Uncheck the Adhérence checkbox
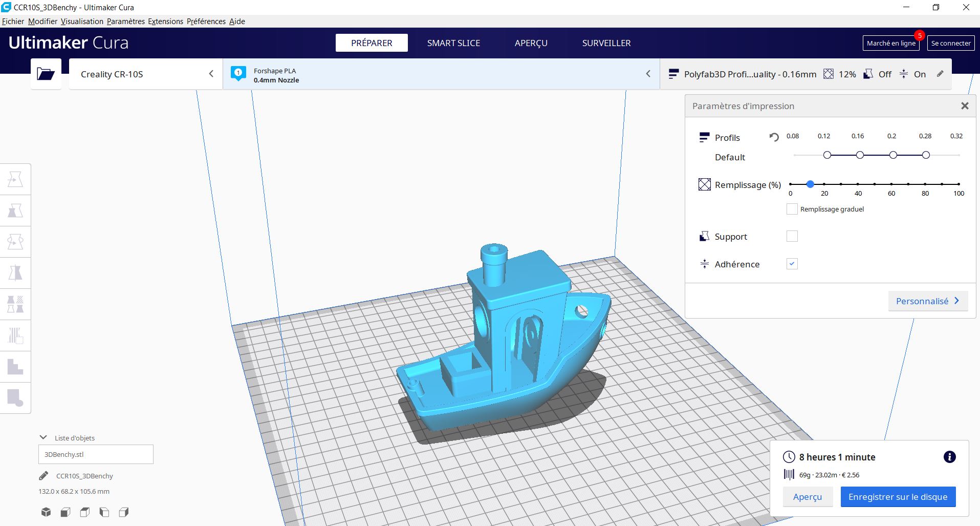The height and width of the screenshot is (526, 980). coord(792,264)
